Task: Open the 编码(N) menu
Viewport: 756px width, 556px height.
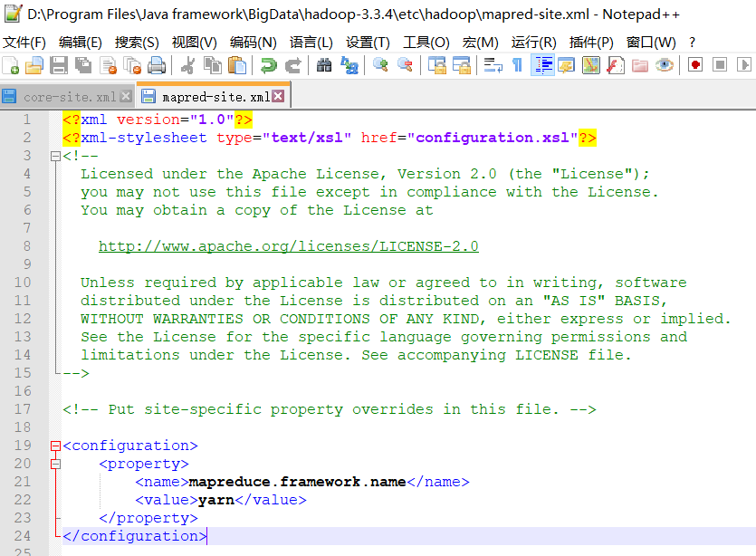Action: pos(254,43)
